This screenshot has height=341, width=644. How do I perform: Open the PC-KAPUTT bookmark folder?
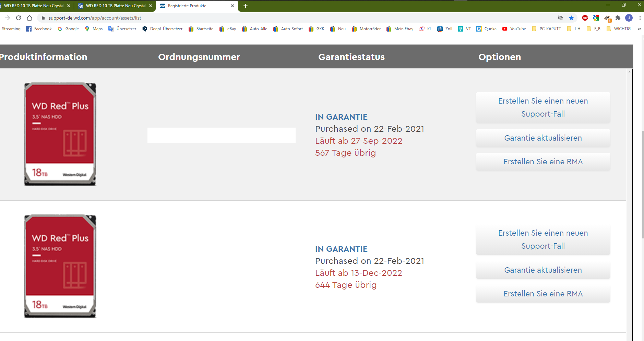[546, 29]
